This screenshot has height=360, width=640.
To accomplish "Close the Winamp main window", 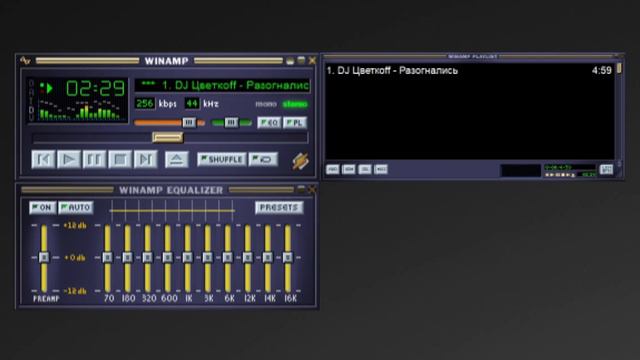I will (312, 61).
